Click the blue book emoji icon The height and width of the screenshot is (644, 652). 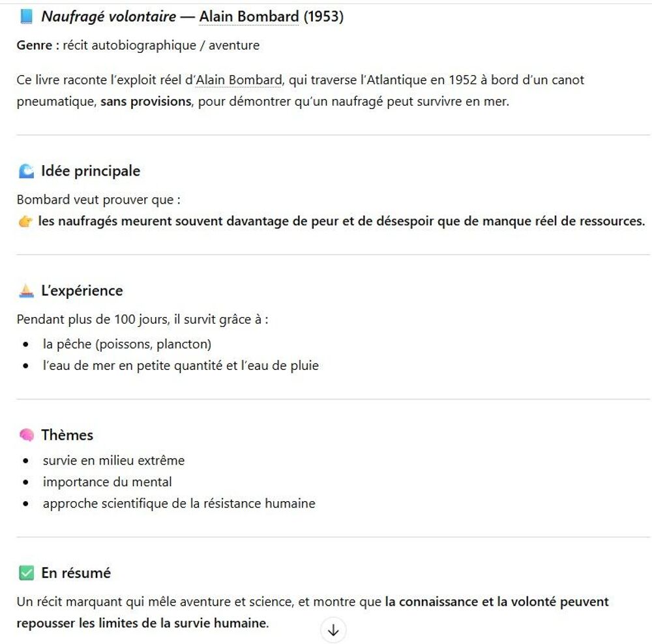26,17
